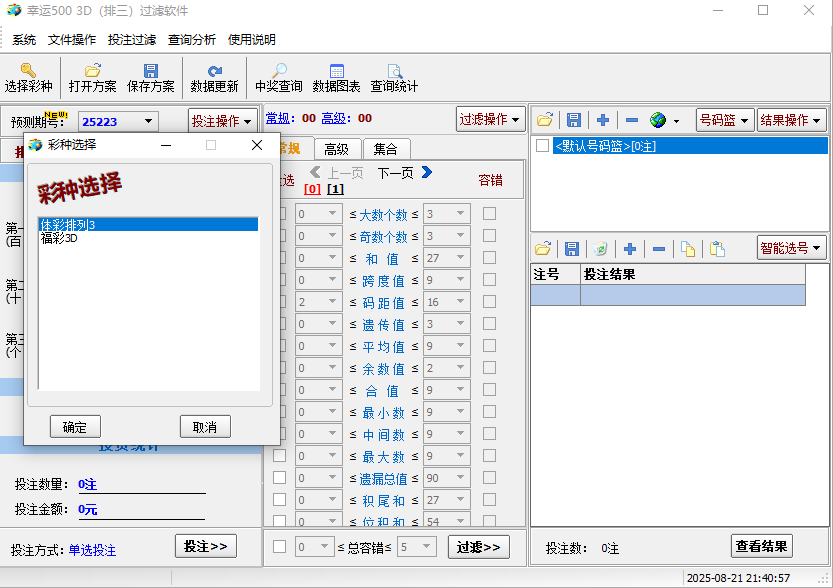Click the recycle bin icon in results toolbar
This screenshot has width=833, height=588.
(x=600, y=248)
